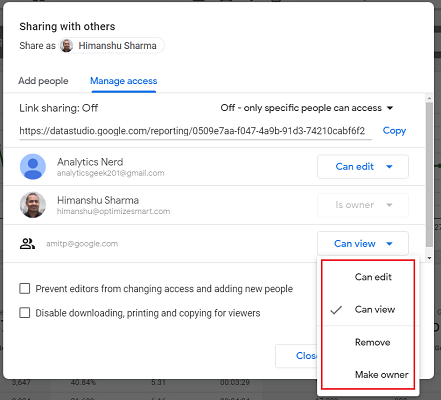Click the scrollbar down arrow in access list
This screenshot has width=441, height=400.
click(429, 258)
